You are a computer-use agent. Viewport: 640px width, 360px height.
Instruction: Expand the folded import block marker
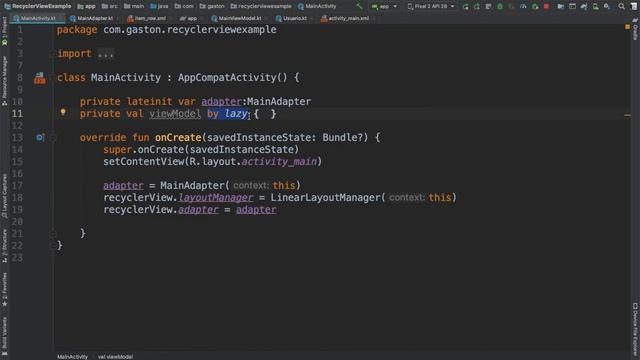tap(53, 54)
